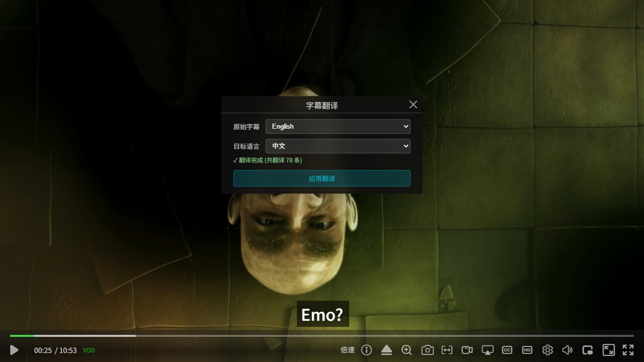Expand the 原始字幕 English dropdown
The width and height of the screenshot is (644, 362).
pos(338,126)
